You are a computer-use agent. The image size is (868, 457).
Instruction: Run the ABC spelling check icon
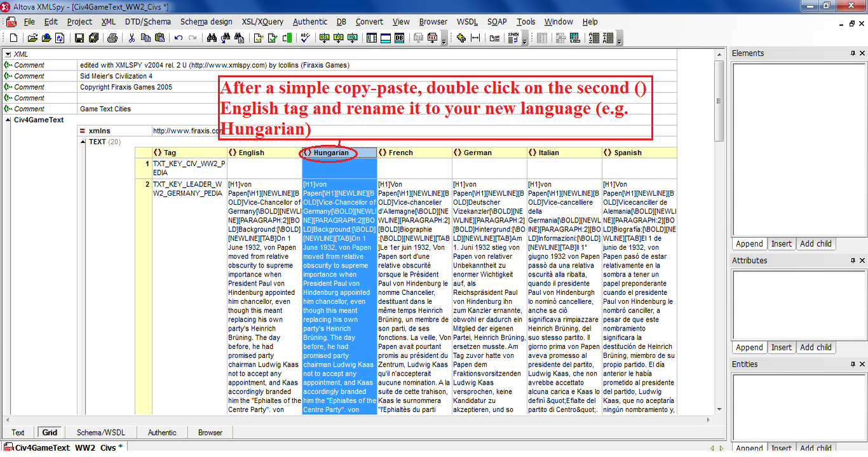click(x=306, y=38)
